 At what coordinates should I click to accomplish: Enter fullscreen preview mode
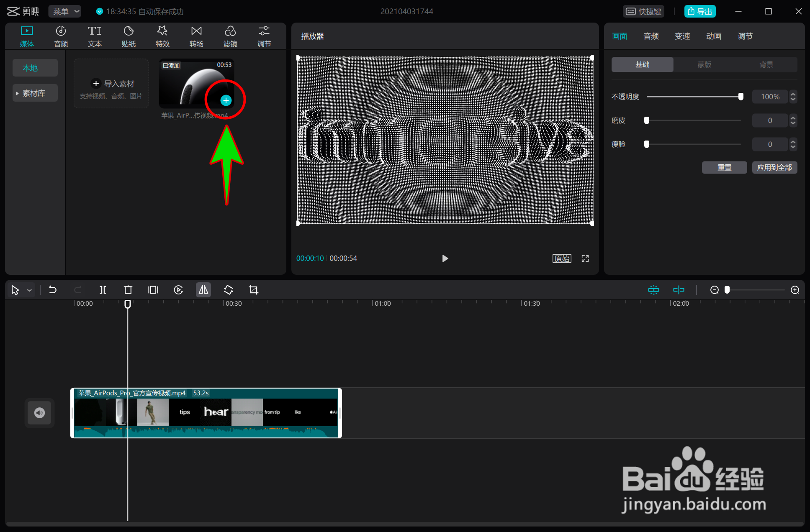pyautogui.click(x=585, y=258)
